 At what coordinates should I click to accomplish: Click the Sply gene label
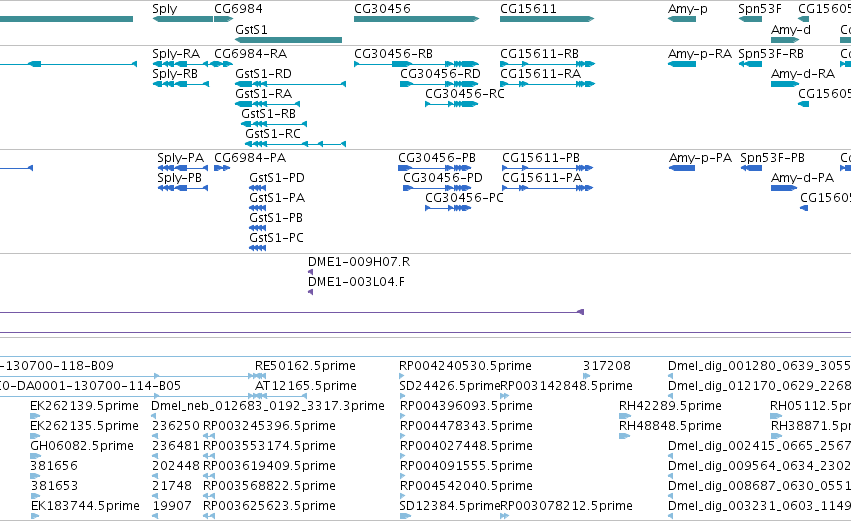pyautogui.click(x=164, y=9)
